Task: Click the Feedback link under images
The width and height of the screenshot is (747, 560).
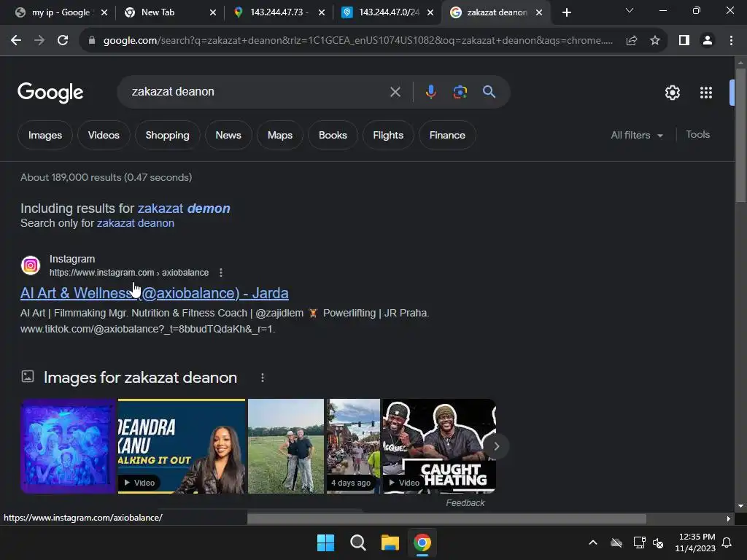Action: point(465,503)
